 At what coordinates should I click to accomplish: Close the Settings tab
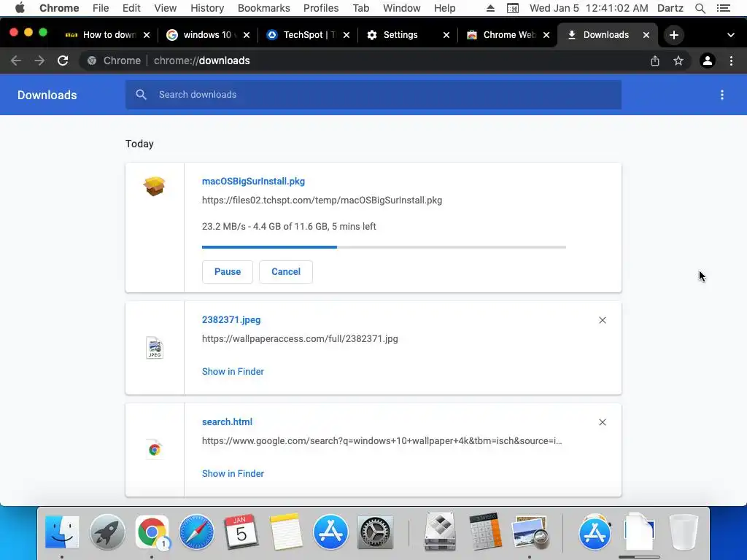pyautogui.click(x=446, y=35)
